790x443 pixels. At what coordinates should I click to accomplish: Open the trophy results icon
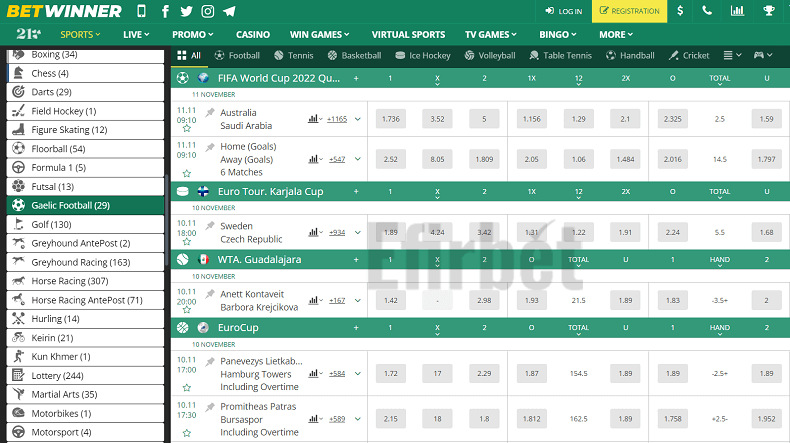769,11
